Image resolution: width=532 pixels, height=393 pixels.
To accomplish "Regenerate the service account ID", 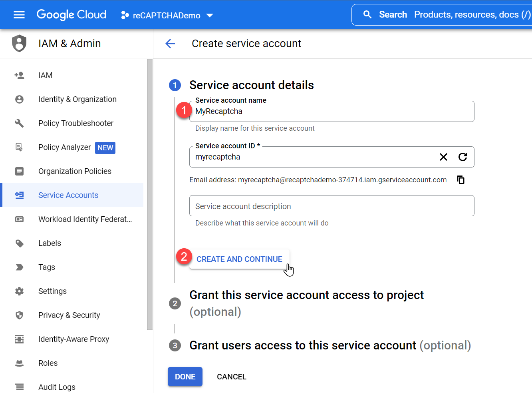I will [x=463, y=157].
